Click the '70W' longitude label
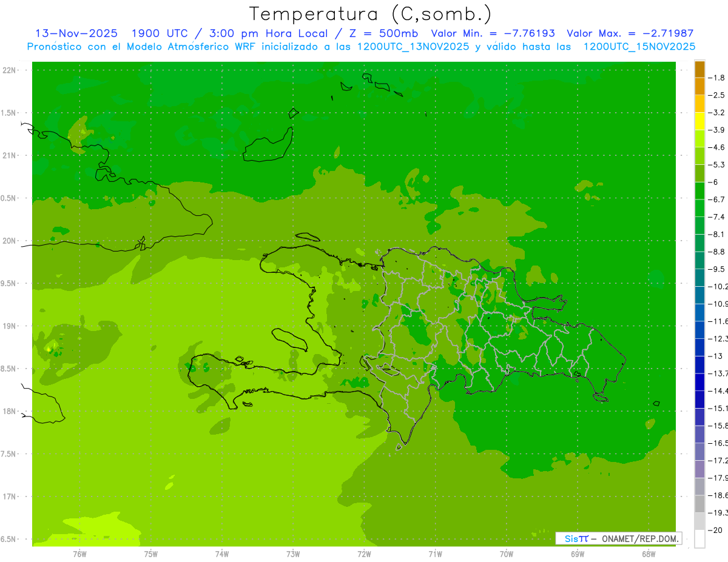 (507, 554)
